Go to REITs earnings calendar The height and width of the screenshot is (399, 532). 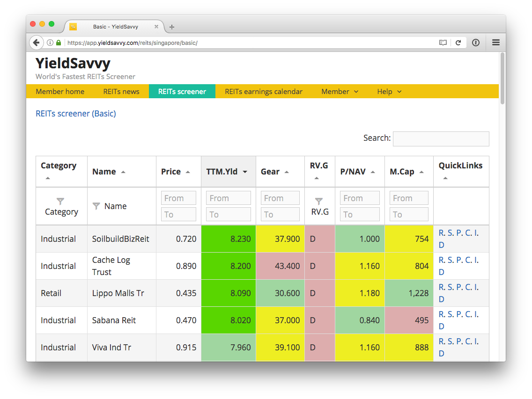tap(264, 92)
